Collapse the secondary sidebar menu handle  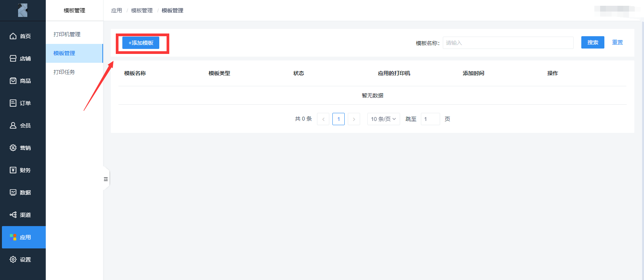(x=106, y=179)
